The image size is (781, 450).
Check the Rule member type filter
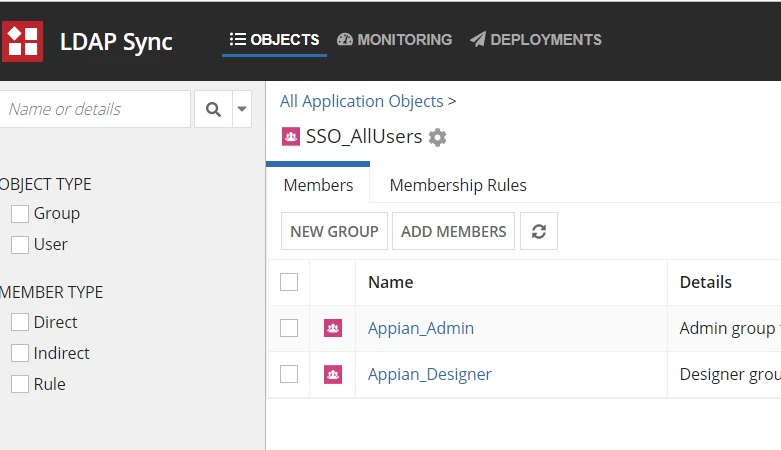tap(20, 384)
